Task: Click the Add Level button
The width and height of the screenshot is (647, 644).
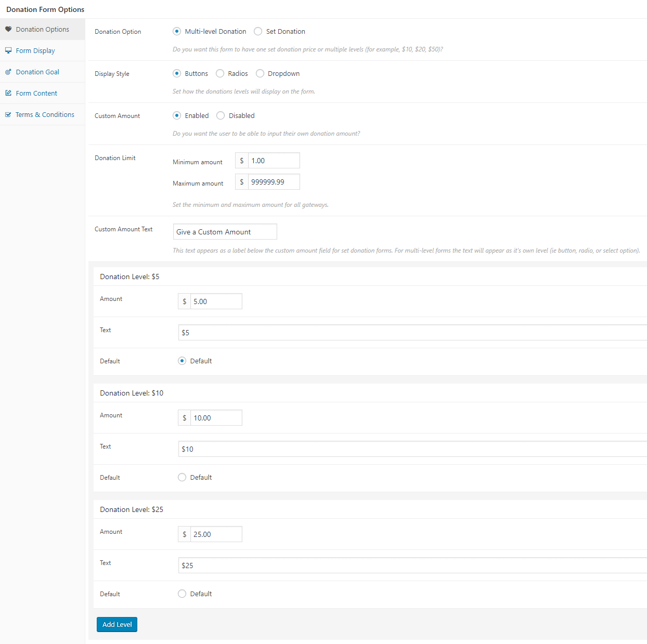Action: tap(117, 624)
